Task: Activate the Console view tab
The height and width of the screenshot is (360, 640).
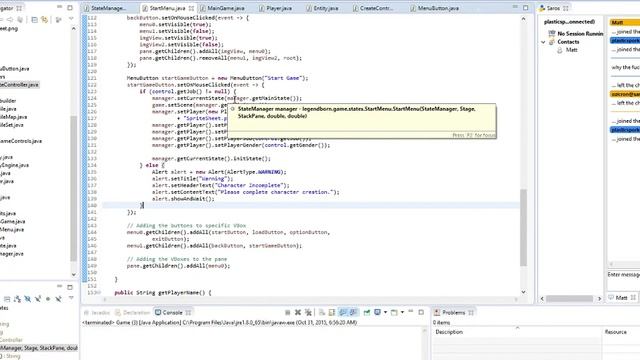Action: (173, 313)
